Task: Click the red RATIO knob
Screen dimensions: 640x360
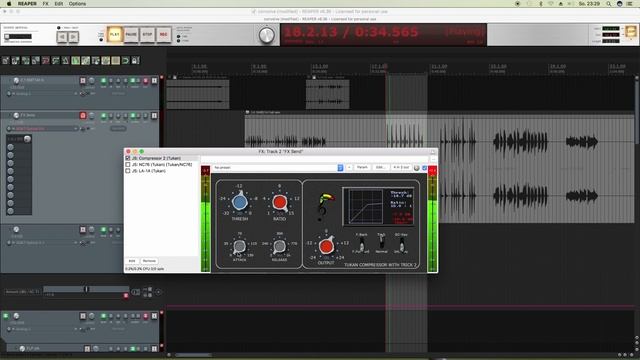Action: (280, 202)
